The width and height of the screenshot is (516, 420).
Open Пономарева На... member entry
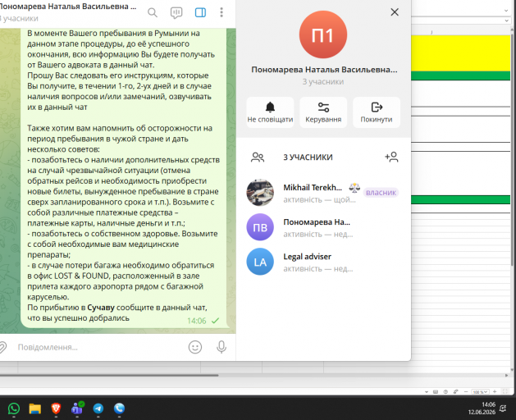tap(323, 227)
